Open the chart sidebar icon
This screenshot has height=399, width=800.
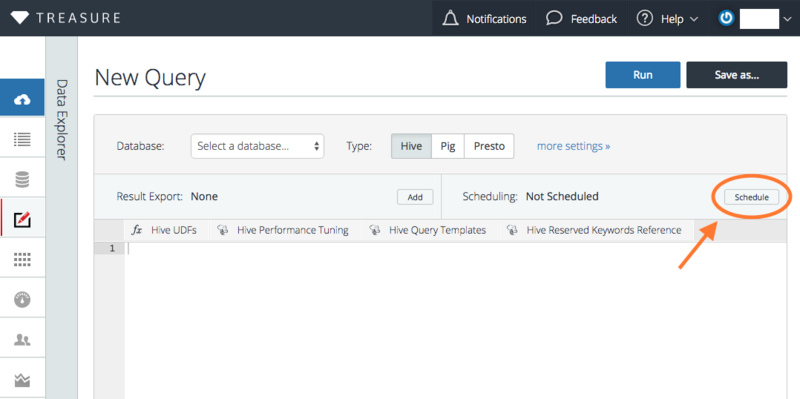[x=22, y=380]
